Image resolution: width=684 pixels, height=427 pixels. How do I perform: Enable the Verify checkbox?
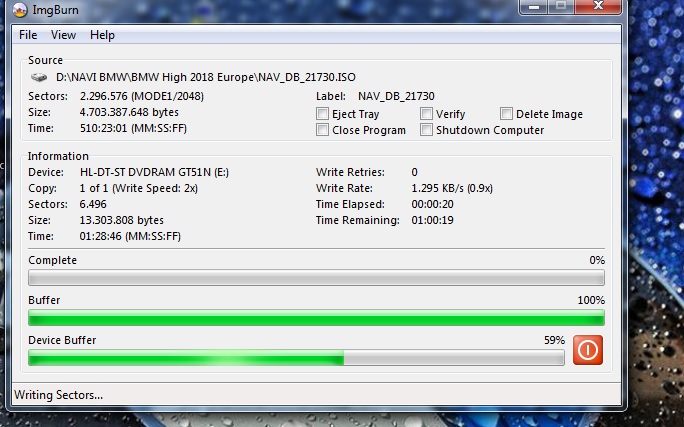[x=426, y=114]
